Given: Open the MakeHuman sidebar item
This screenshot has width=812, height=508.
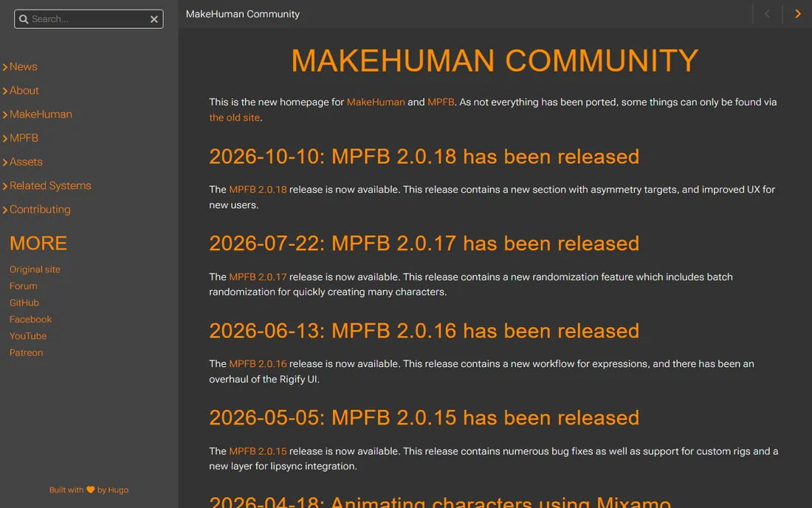Looking at the screenshot, I should pyautogui.click(x=41, y=114).
